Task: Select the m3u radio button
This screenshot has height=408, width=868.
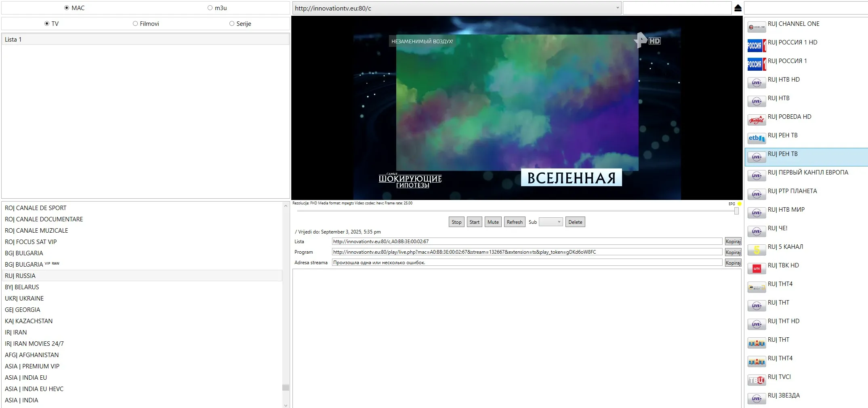Action: (210, 8)
